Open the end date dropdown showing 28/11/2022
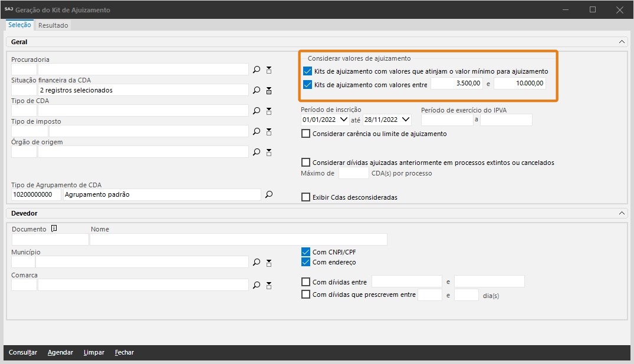 (x=405, y=120)
